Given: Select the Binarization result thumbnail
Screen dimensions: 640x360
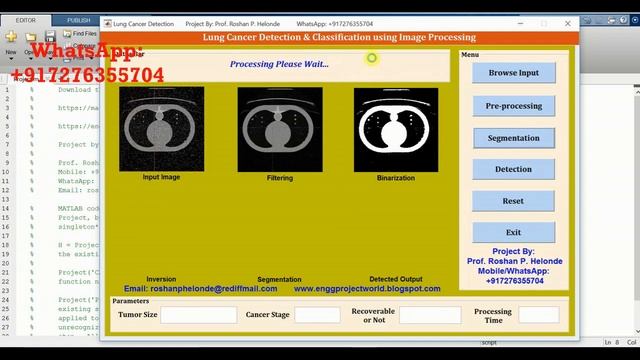Looking at the screenshot, I should (x=396, y=130).
